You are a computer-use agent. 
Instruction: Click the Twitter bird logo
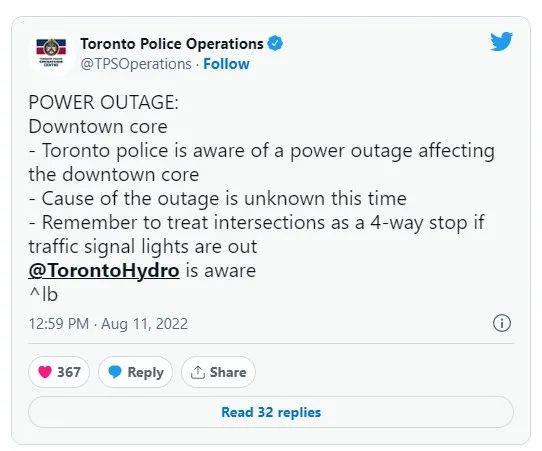tap(501, 41)
